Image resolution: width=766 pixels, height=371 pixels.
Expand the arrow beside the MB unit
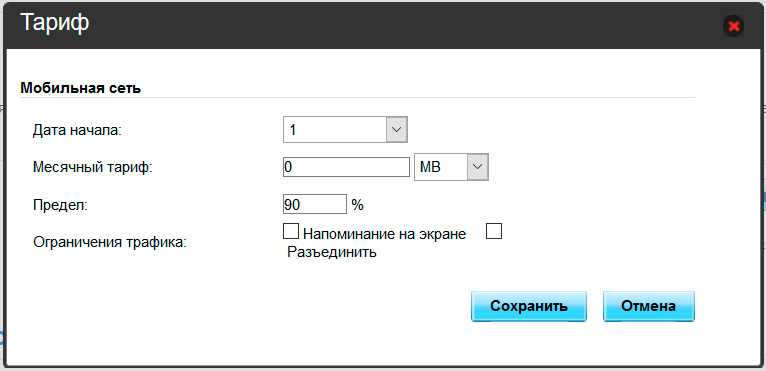478,167
